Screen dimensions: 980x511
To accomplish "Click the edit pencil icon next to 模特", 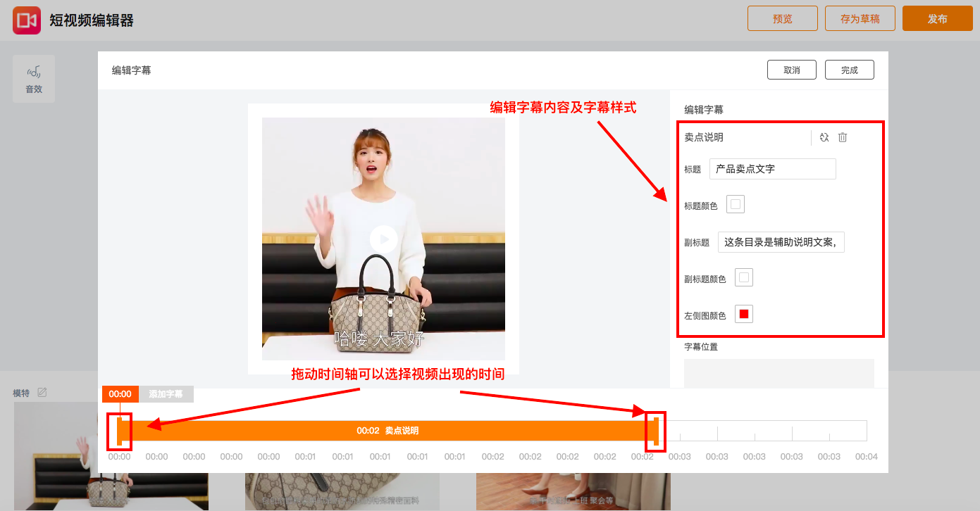I will [x=42, y=393].
